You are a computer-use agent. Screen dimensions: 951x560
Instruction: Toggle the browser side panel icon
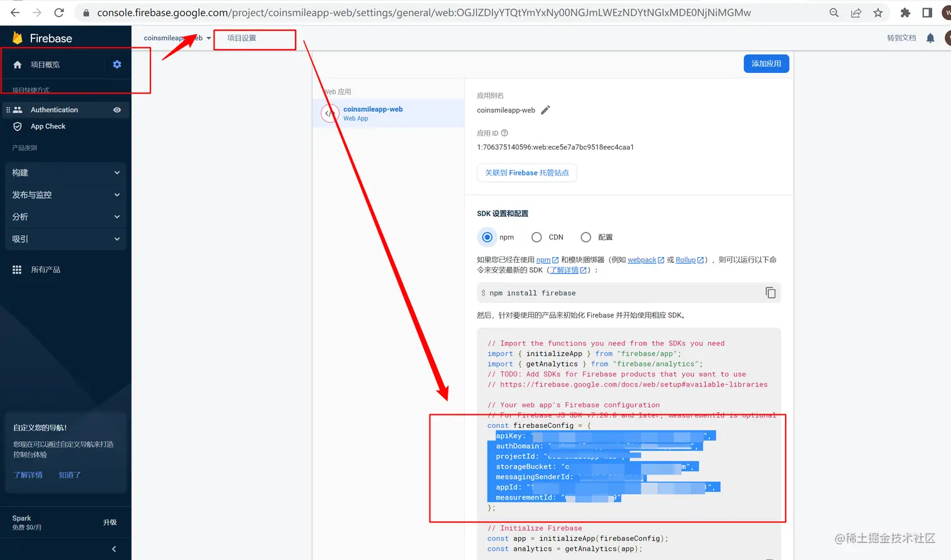tap(927, 13)
